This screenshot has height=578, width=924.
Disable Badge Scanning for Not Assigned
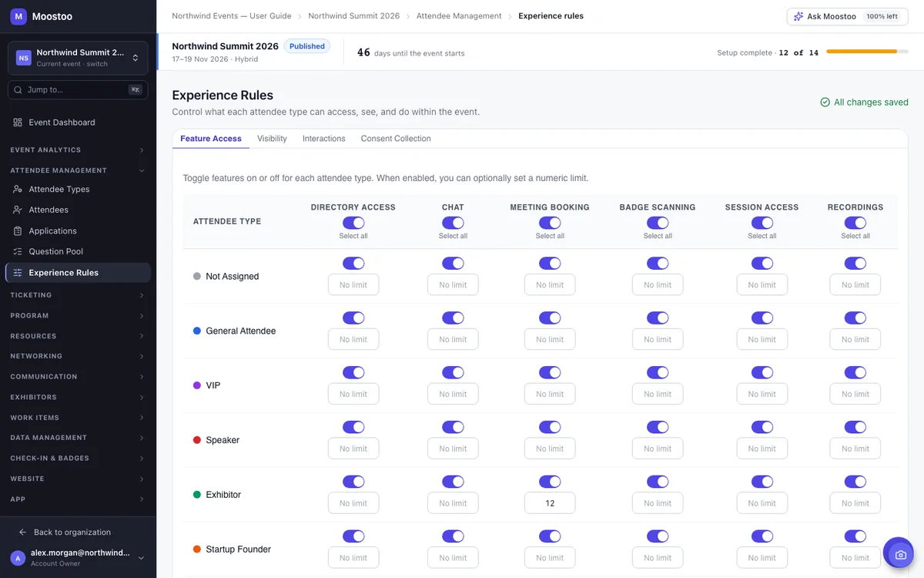[658, 264]
